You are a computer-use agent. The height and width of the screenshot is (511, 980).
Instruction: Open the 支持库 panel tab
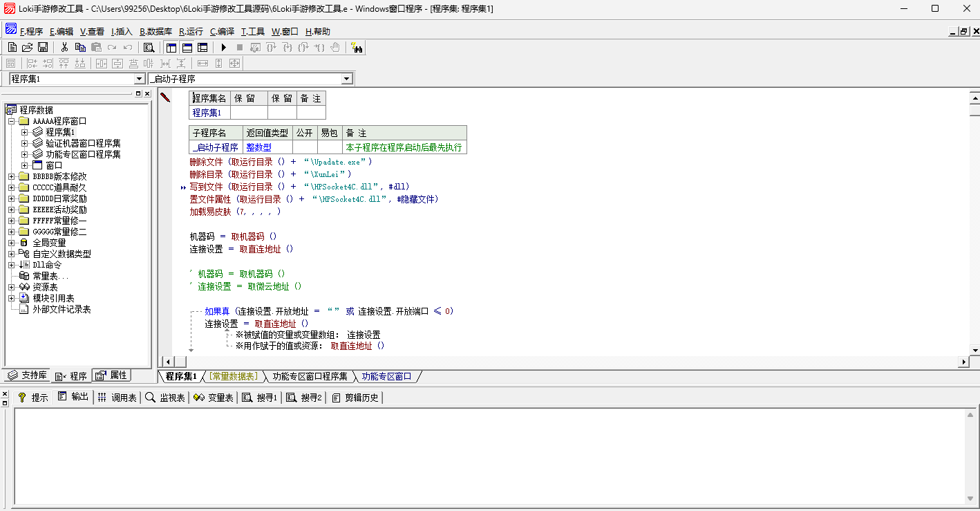(28, 375)
